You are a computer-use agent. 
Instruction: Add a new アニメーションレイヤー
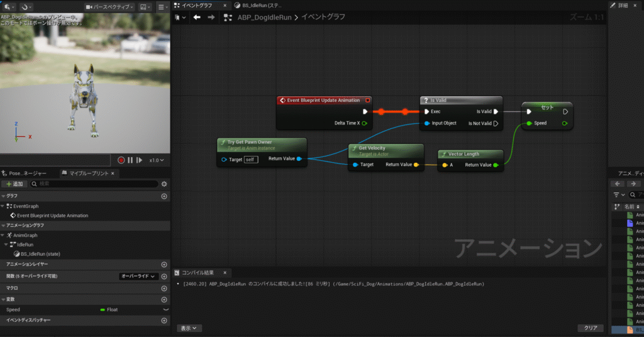[164, 264]
